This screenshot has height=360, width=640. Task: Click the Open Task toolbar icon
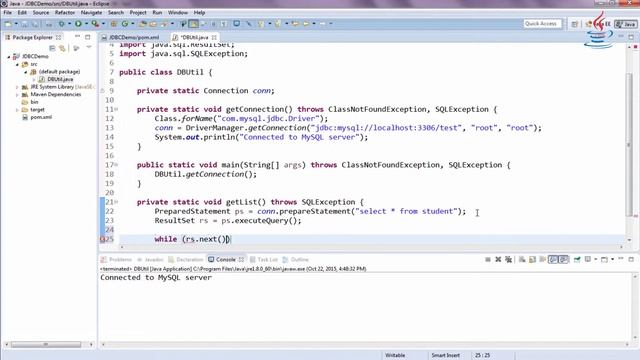coord(153,24)
